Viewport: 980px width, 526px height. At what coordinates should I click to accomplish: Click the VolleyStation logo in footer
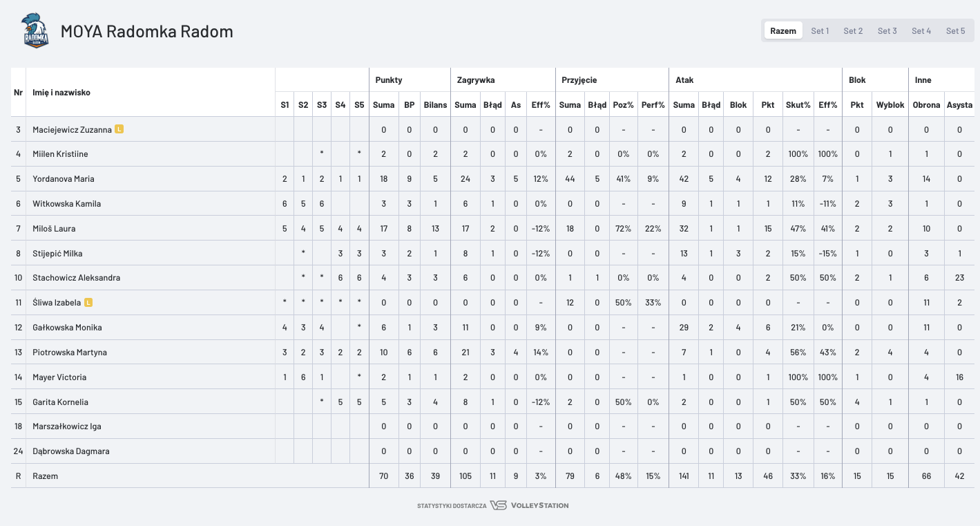(x=529, y=505)
